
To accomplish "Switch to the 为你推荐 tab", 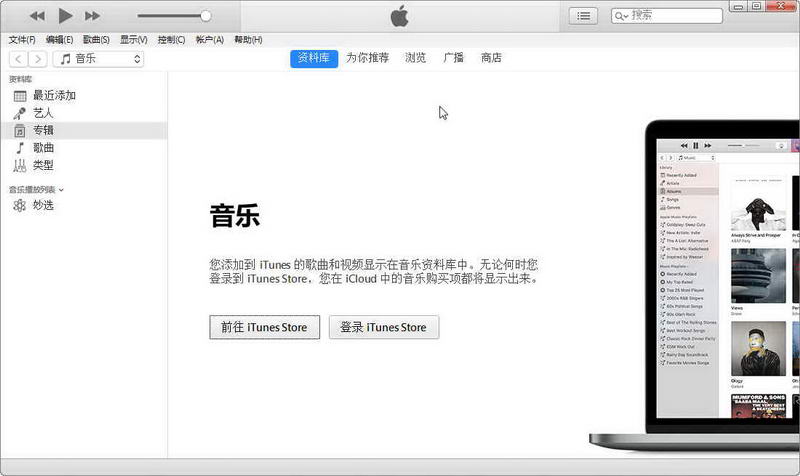I will pos(367,58).
